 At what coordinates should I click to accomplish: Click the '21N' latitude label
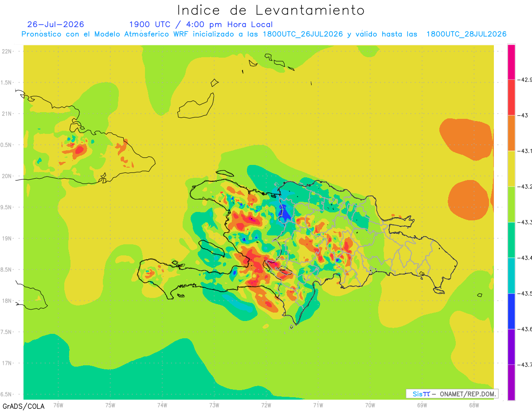(7, 114)
